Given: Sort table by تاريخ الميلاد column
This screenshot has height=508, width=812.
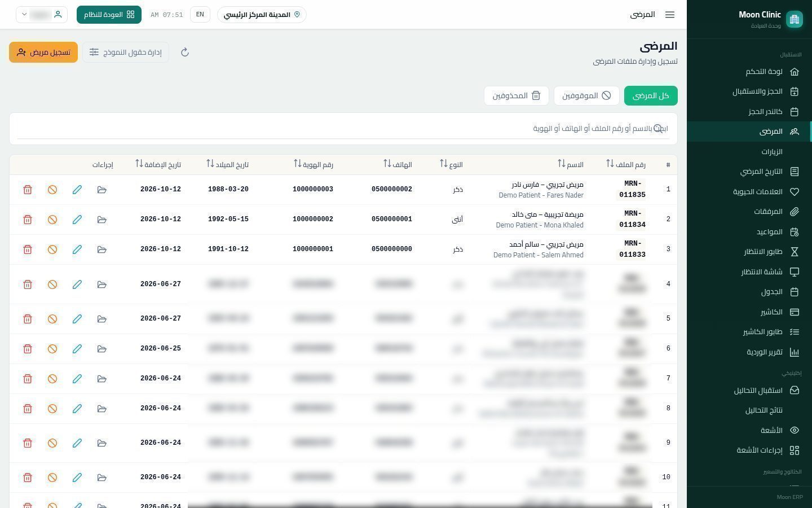Looking at the screenshot, I should [x=210, y=164].
